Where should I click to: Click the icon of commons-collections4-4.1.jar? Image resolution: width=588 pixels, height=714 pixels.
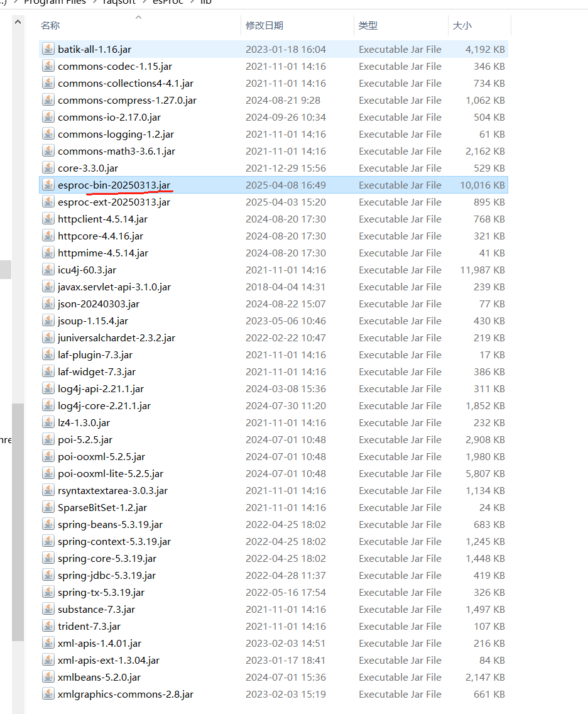click(x=48, y=83)
